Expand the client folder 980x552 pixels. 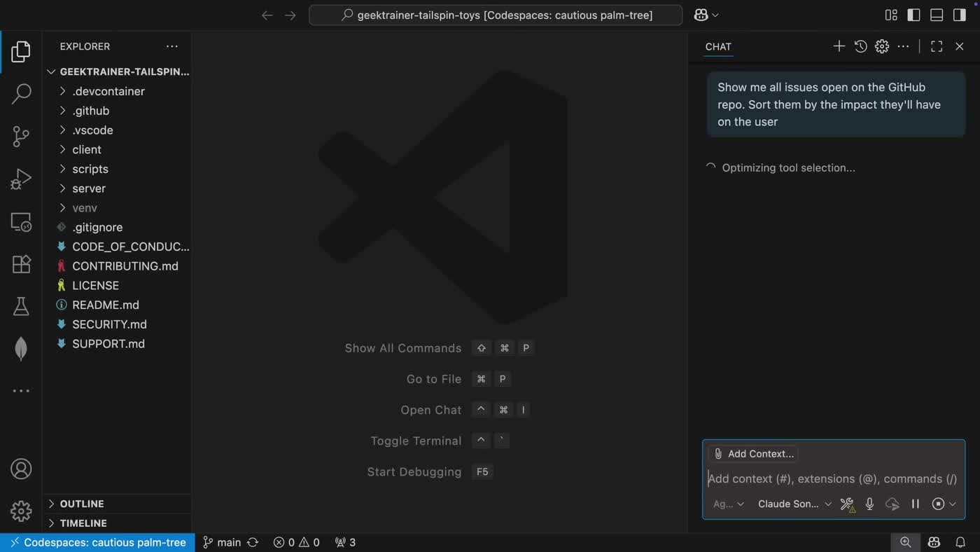click(x=117, y=149)
